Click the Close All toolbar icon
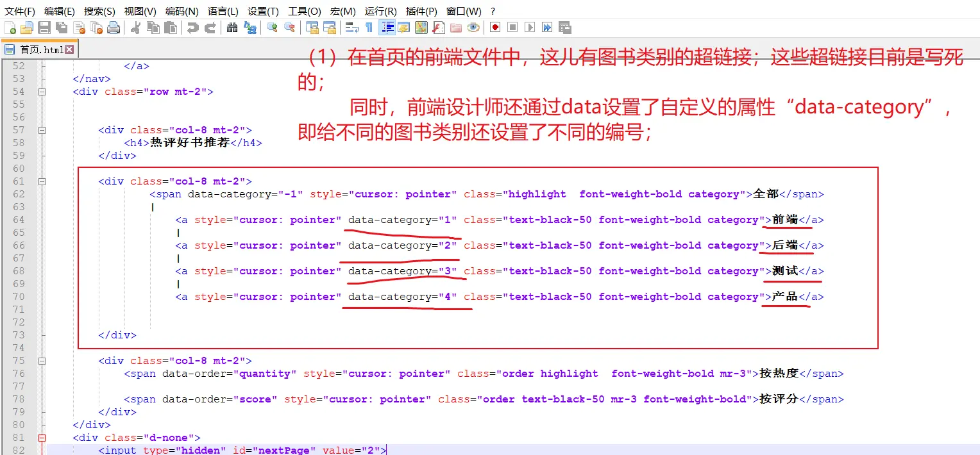Image resolution: width=980 pixels, height=455 pixels. [x=96, y=28]
